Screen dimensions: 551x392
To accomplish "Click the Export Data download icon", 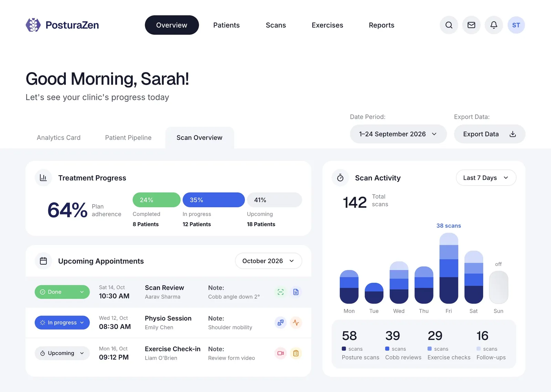I will pos(512,134).
